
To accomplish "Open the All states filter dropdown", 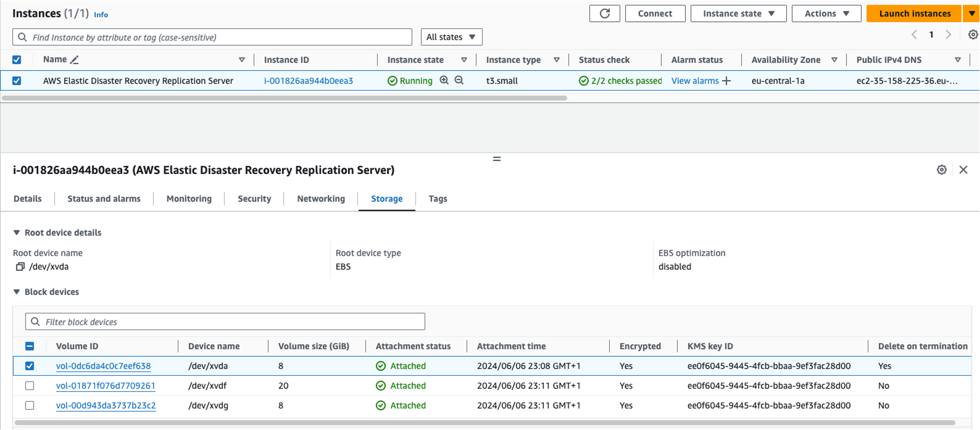I will (451, 37).
